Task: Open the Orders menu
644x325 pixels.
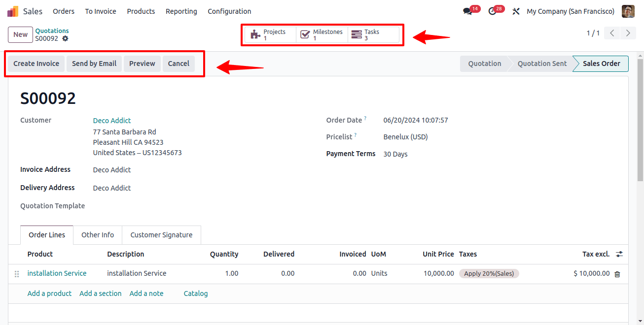Action: point(64,11)
